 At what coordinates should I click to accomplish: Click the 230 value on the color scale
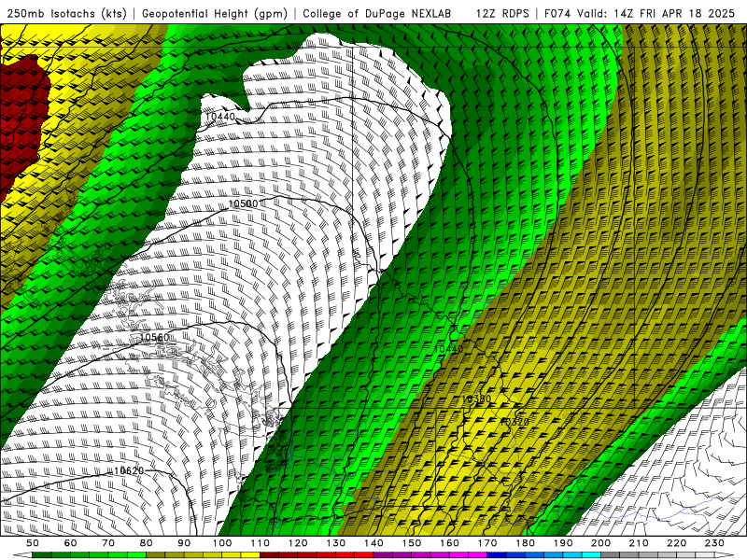click(x=714, y=543)
